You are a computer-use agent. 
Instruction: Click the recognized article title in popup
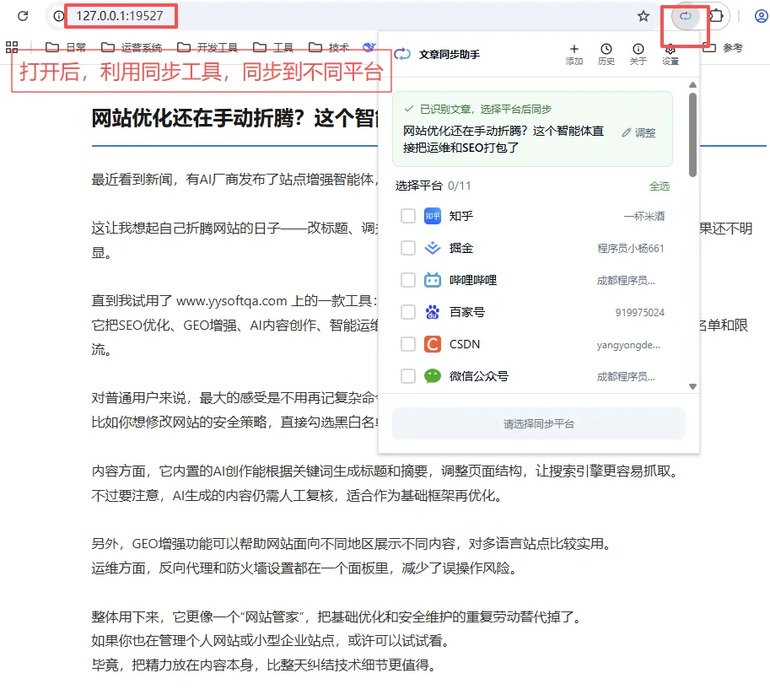coord(503,139)
